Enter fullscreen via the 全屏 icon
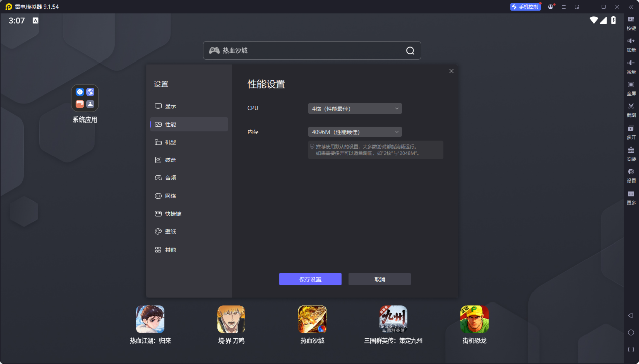Screen dimensions: 639x364 630,88
